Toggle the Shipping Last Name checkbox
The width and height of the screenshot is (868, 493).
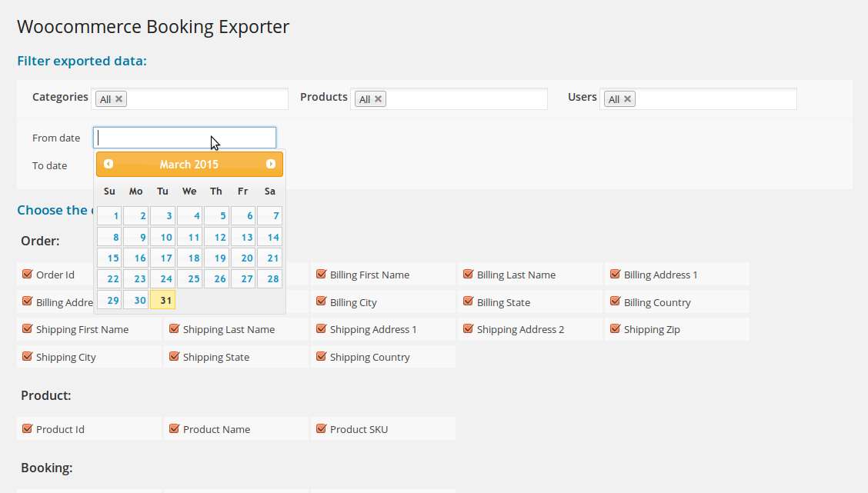[x=174, y=328]
